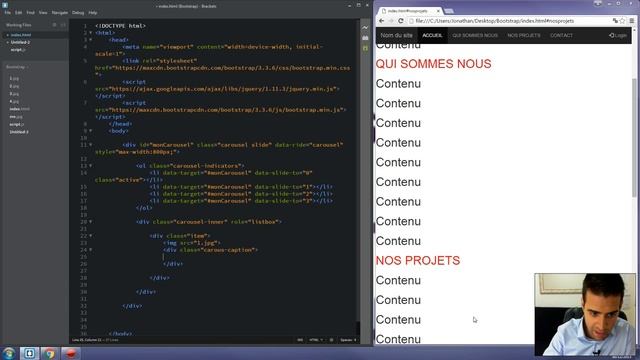The image size is (640, 360).
Task: Click Chrome's back arrow
Action: click(x=382, y=21)
